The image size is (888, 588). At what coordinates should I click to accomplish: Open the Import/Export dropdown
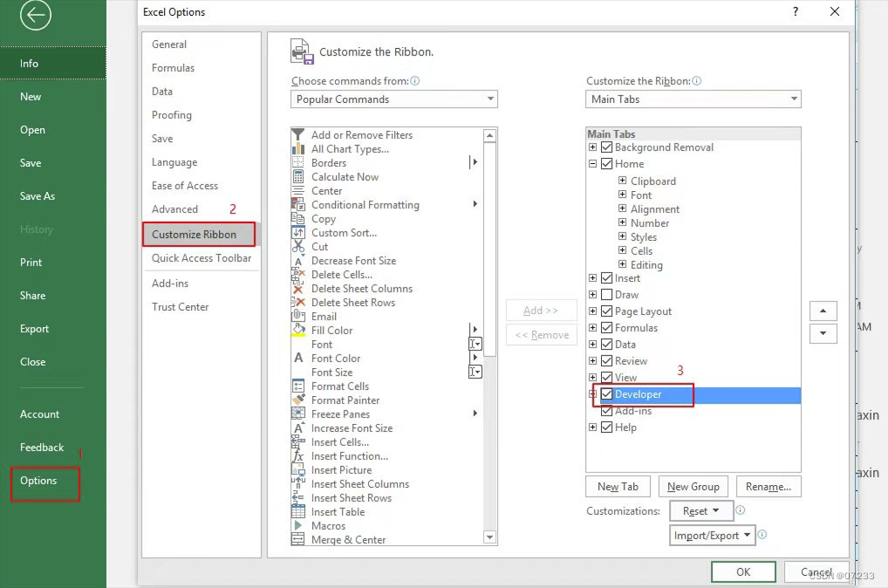click(713, 536)
